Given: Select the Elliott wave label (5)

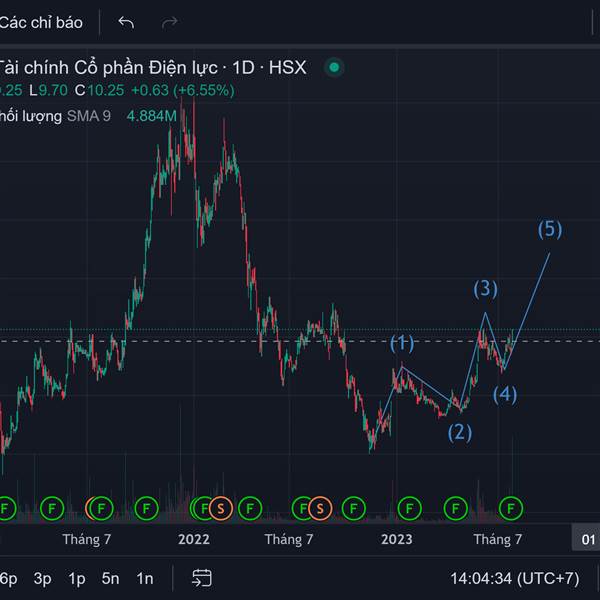Looking at the screenshot, I should tap(550, 229).
